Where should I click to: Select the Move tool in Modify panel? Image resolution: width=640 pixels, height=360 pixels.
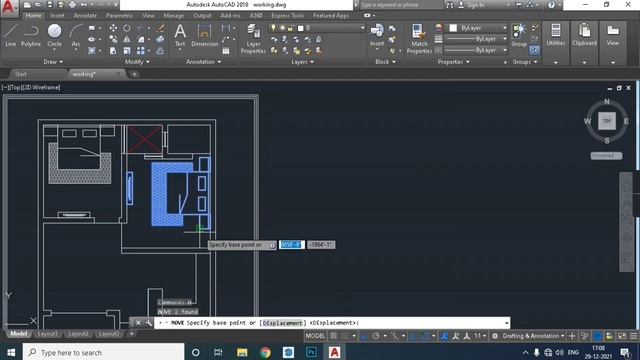click(113, 28)
